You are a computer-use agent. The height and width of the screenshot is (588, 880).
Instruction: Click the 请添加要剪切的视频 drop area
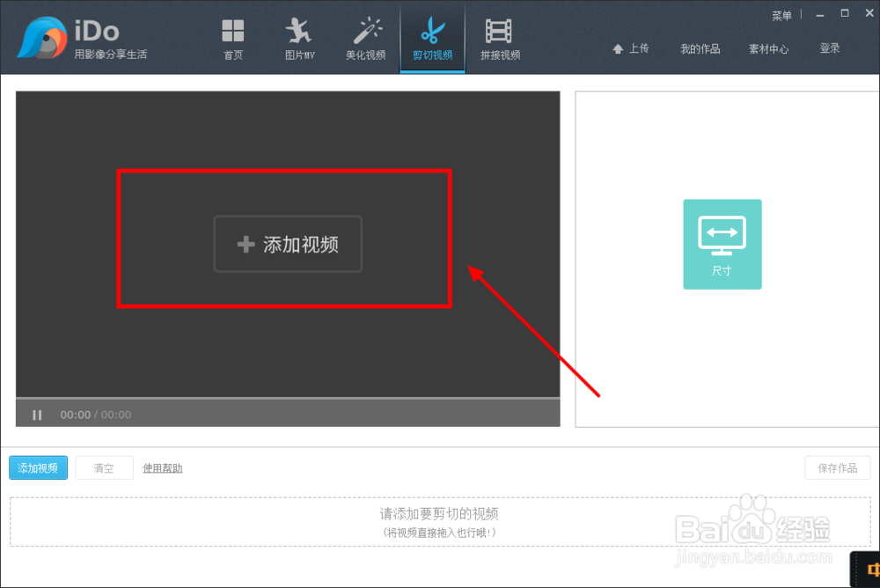click(x=440, y=522)
